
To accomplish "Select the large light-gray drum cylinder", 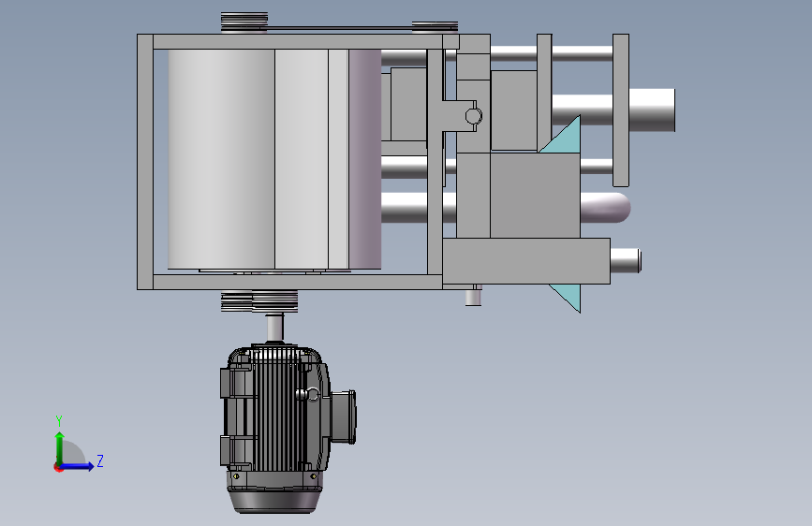I will pos(221,159).
